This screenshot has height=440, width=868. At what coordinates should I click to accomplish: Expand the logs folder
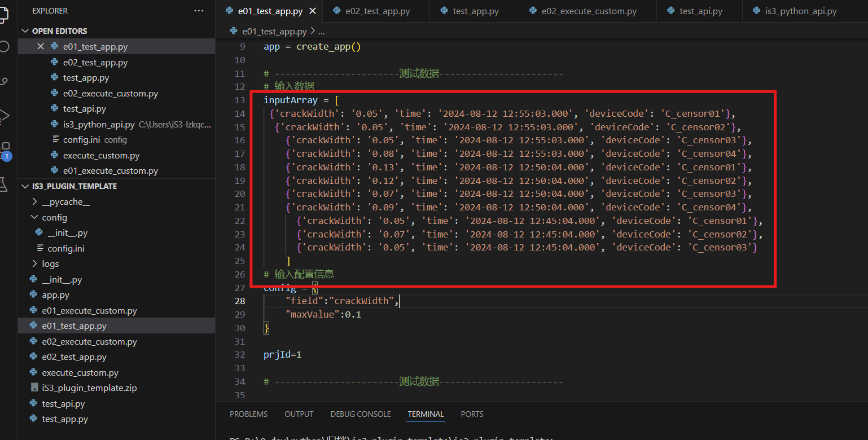coord(35,264)
